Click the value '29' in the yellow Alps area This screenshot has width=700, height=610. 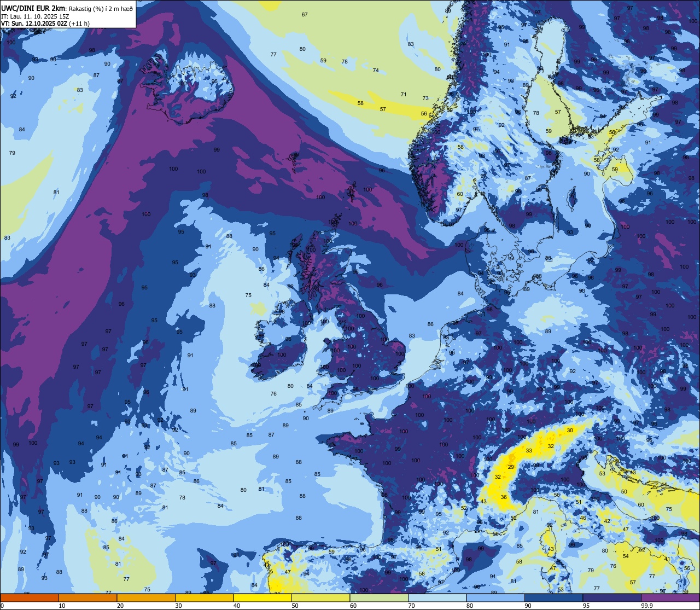click(x=511, y=467)
